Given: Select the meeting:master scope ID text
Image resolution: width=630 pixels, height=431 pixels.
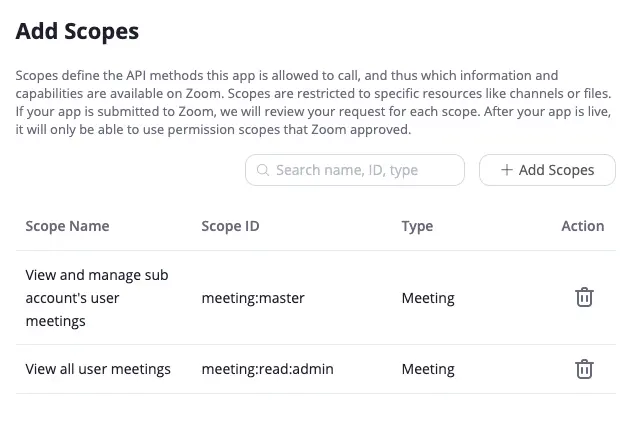Looking at the screenshot, I should click(x=253, y=298).
